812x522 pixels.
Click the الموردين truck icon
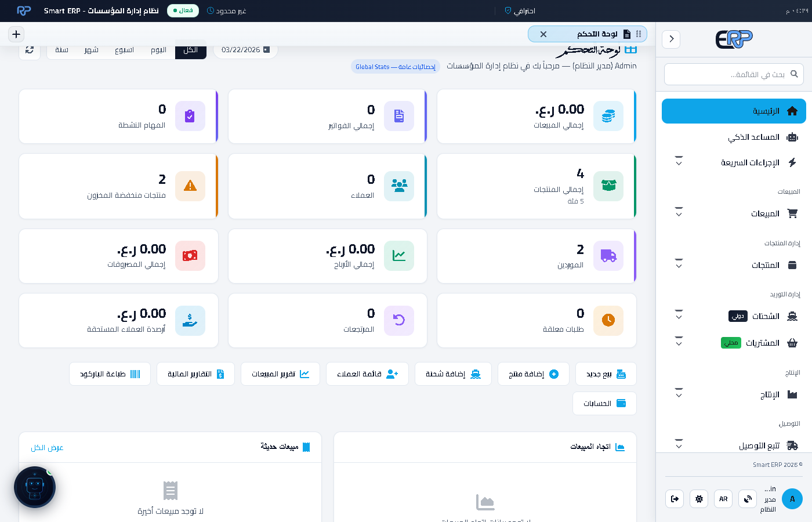coord(608,256)
